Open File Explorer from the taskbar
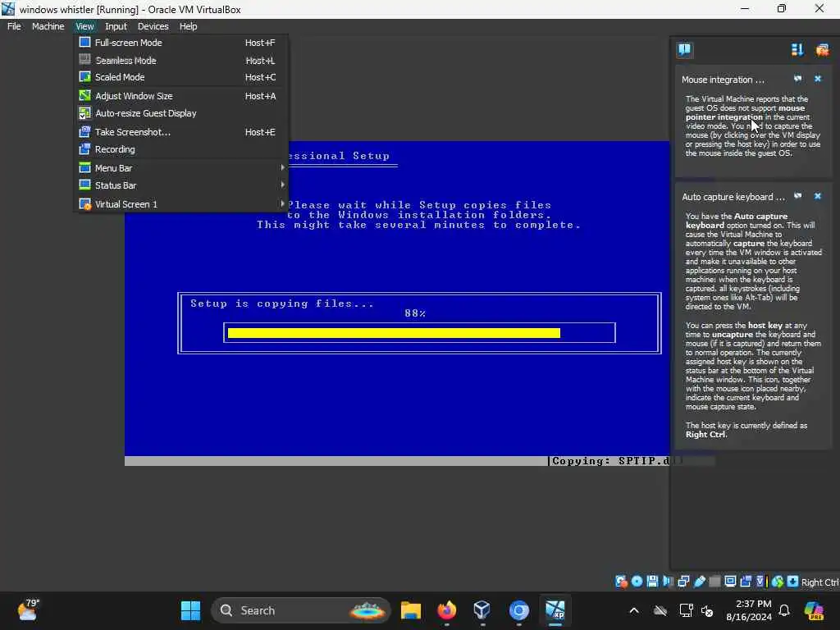This screenshot has width=840, height=630. (x=411, y=610)
